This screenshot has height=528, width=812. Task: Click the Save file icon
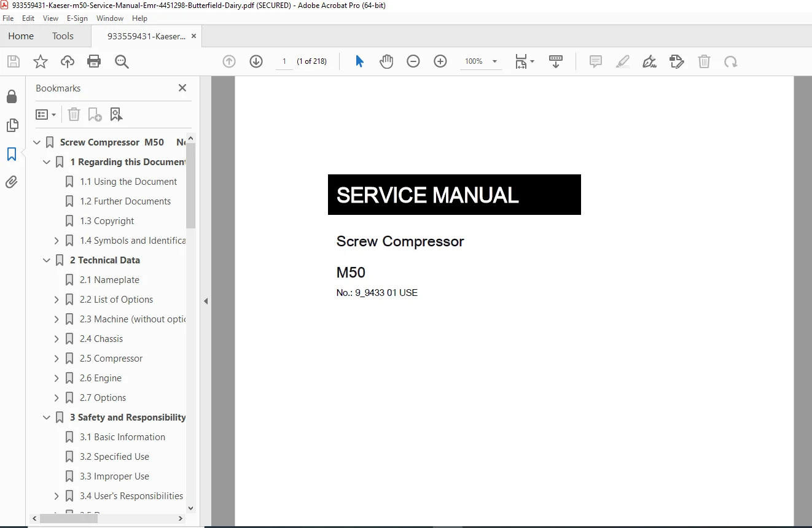(x=14, y=61)
